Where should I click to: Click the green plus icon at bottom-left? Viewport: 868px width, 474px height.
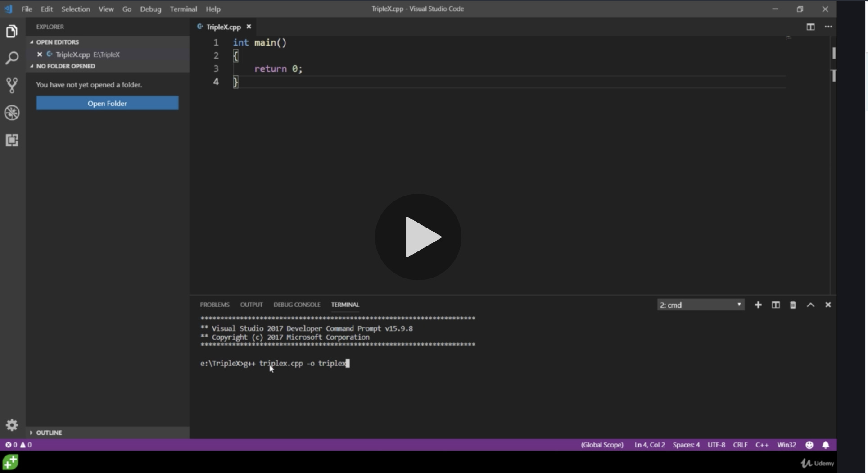click(10, 462)
